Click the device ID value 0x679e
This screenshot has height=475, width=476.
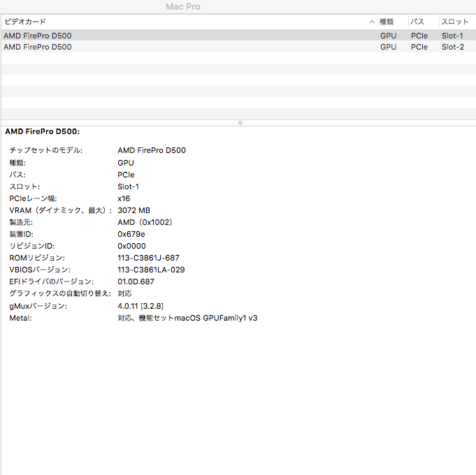click(x=131, y=234)
